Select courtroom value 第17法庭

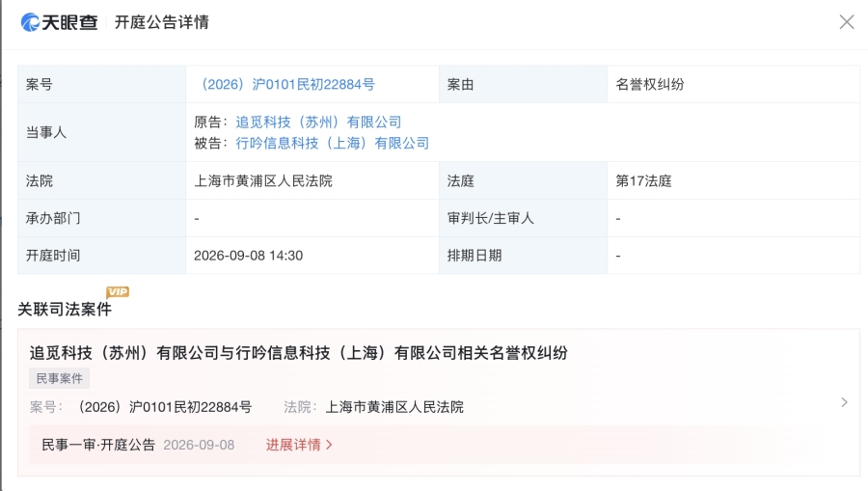[x=643, y=181]
